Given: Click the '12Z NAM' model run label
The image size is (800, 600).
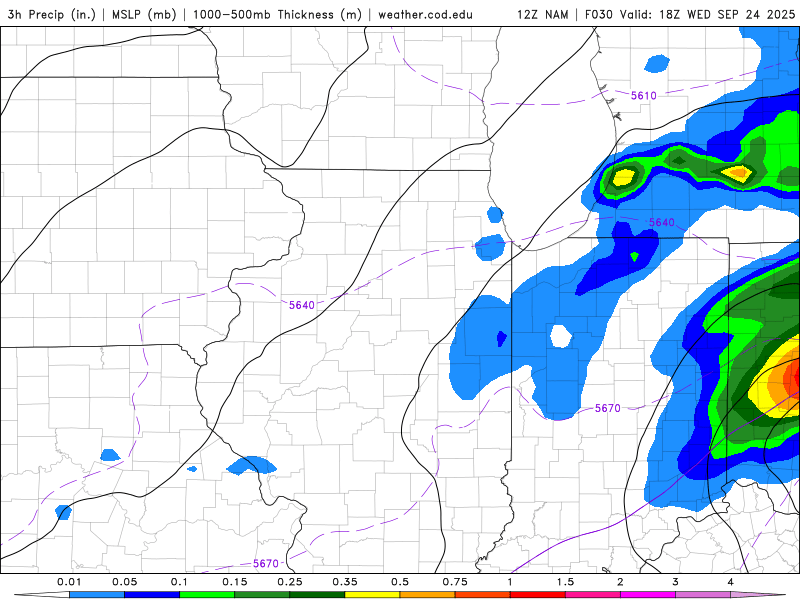Looking at the screenshot, I should [542, 15].
